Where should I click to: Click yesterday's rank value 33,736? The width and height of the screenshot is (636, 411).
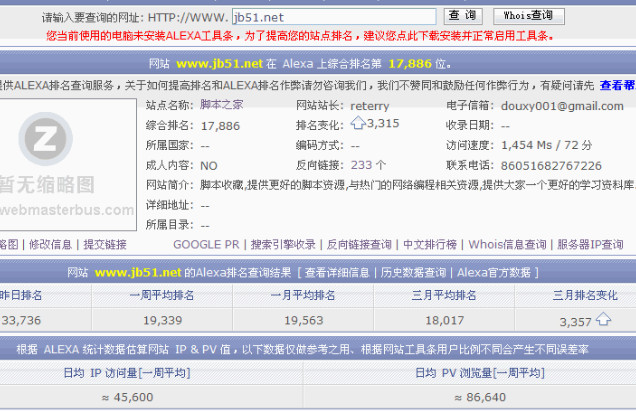click(21, 320)
